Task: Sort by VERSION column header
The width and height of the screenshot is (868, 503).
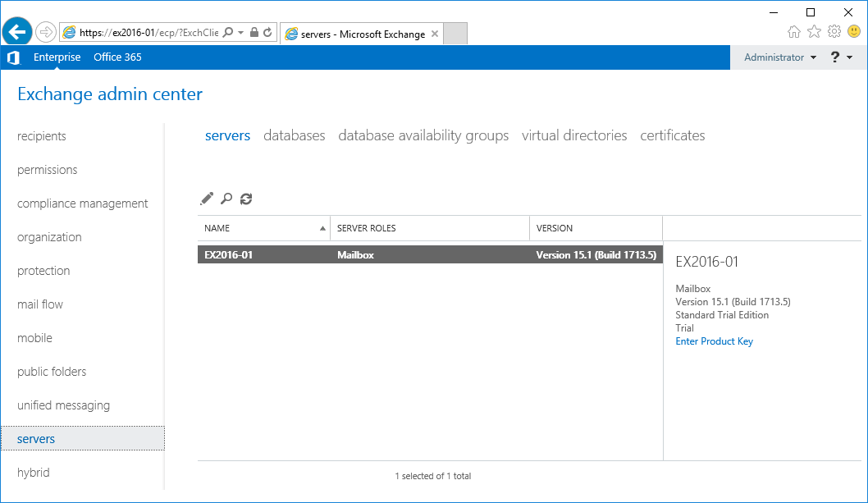Action: click(554, 228)
